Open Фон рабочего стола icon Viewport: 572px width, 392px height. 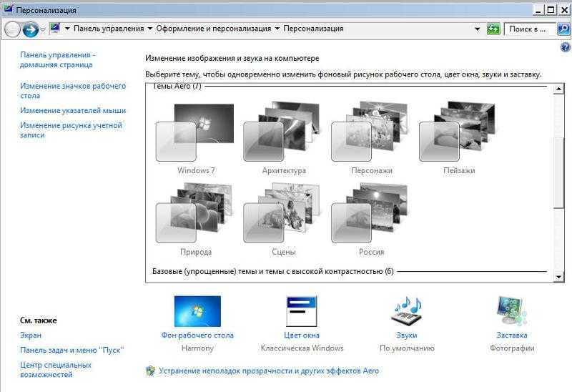click(197, 311)
